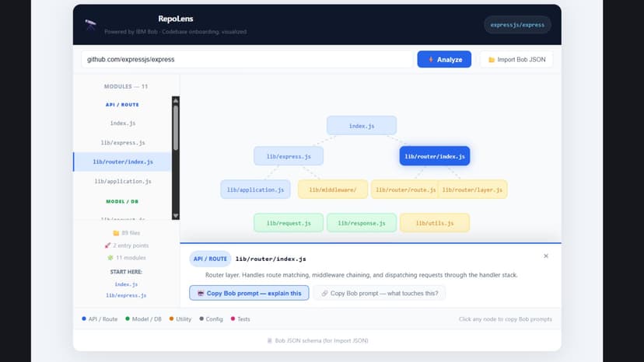The image size is (644, 362).
Task: Select the lib/router/route.js graph node
Action: [404, 190]
